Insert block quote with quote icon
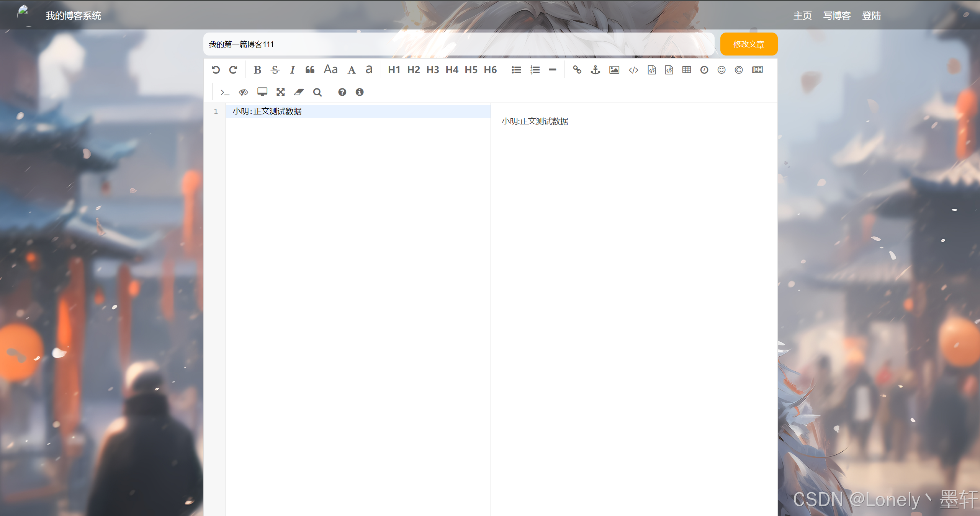This screenshot has width=980, height=516. (x=310, y=70)
